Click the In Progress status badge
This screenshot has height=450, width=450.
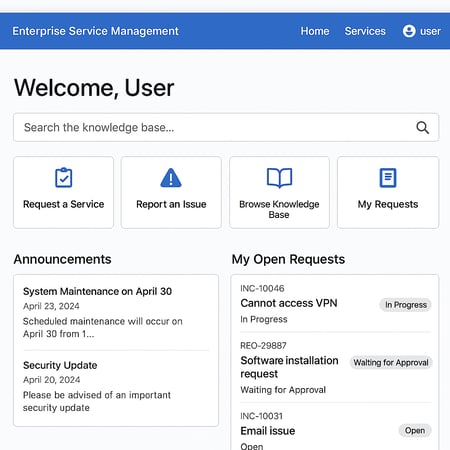click(406, 305)
